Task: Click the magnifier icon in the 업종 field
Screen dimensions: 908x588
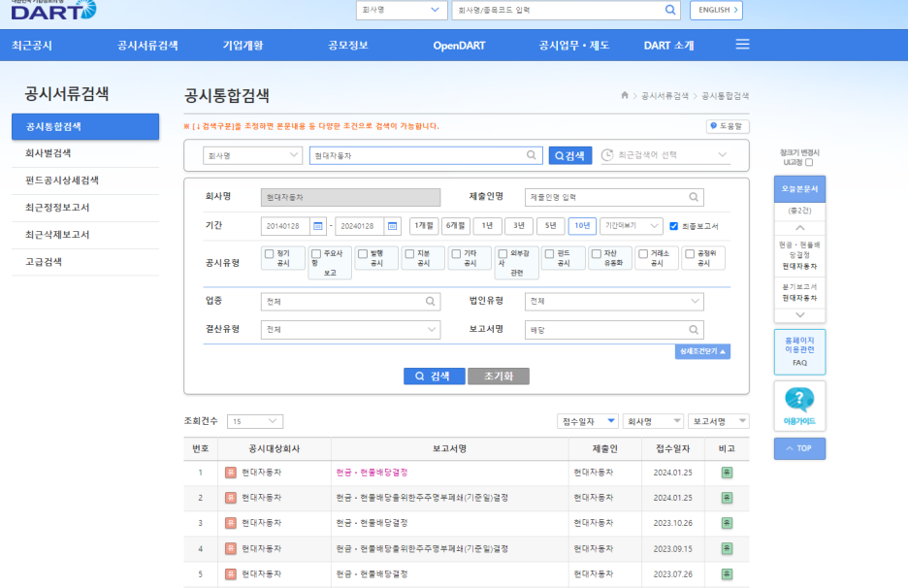Action: 431,301
